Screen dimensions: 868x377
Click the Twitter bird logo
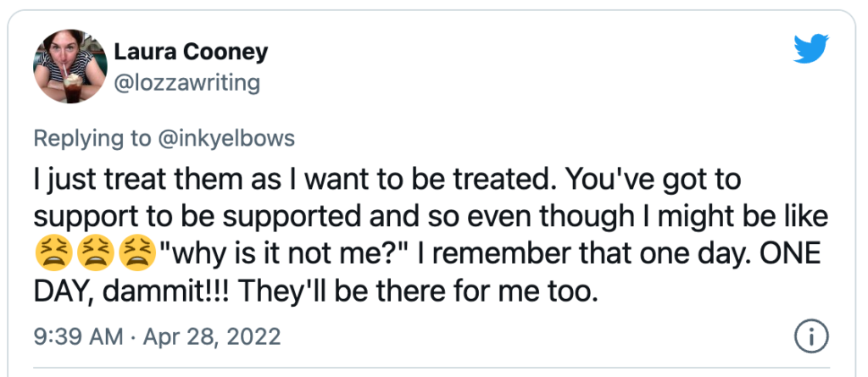coord(811,49)
